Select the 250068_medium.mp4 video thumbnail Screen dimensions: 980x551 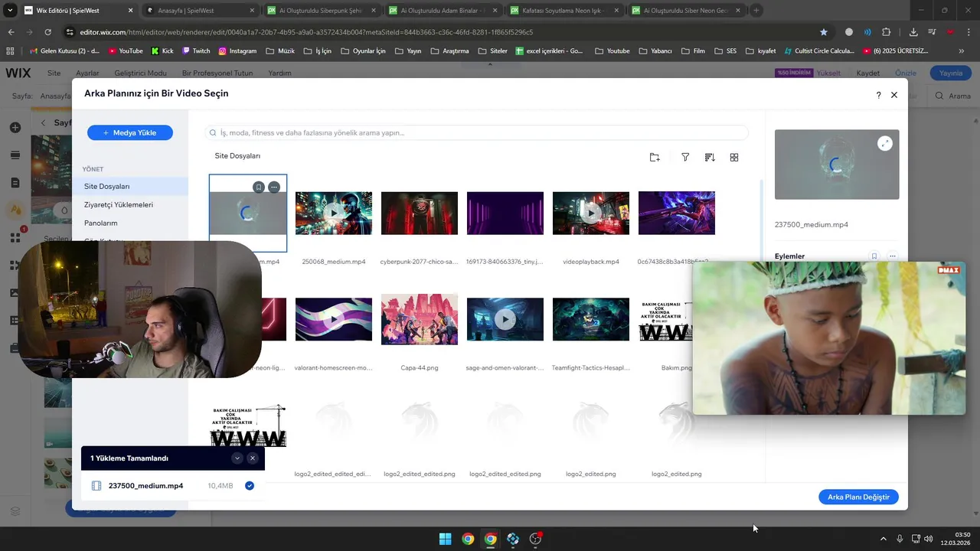coord(334,213)
